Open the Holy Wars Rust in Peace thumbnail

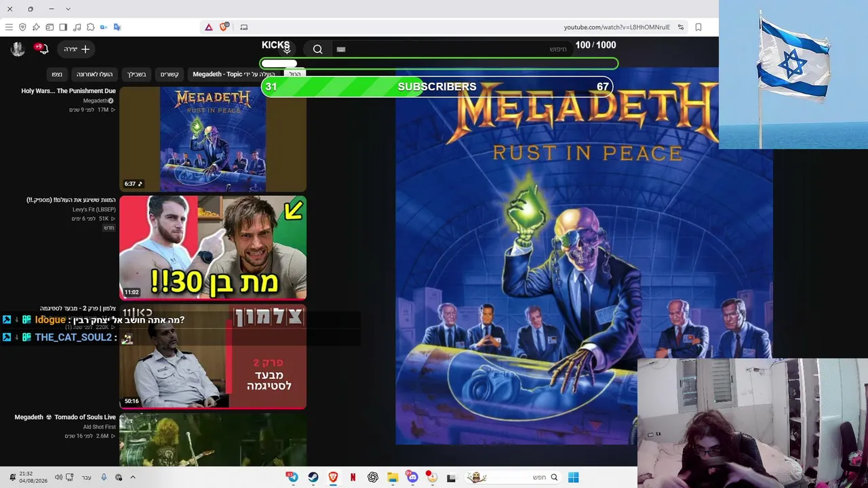coord(213,139)
